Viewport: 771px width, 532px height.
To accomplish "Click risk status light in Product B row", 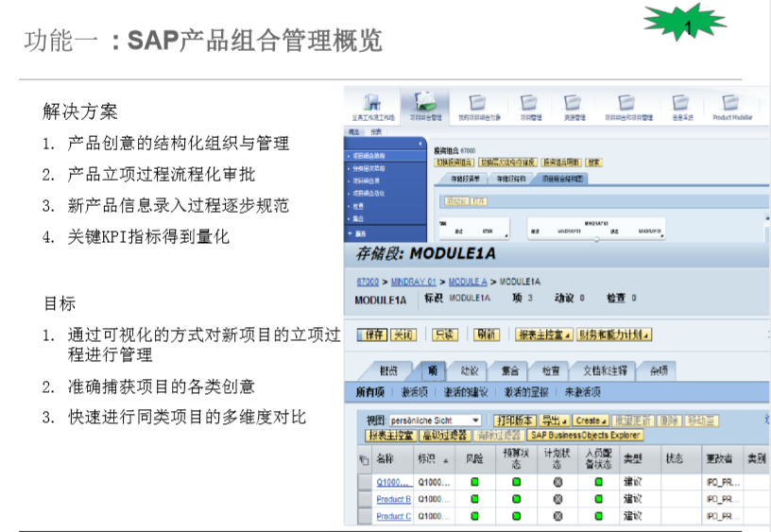I will tap(474, 499).
